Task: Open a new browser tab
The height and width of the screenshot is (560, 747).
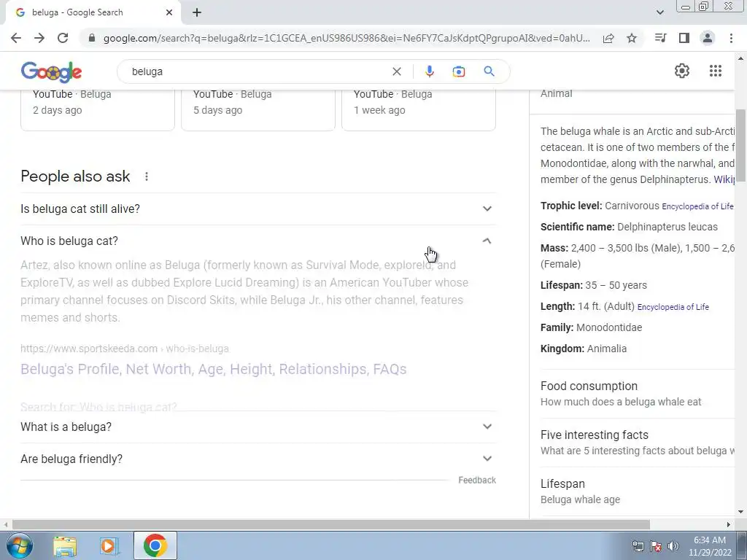Action: coord(197,13)
